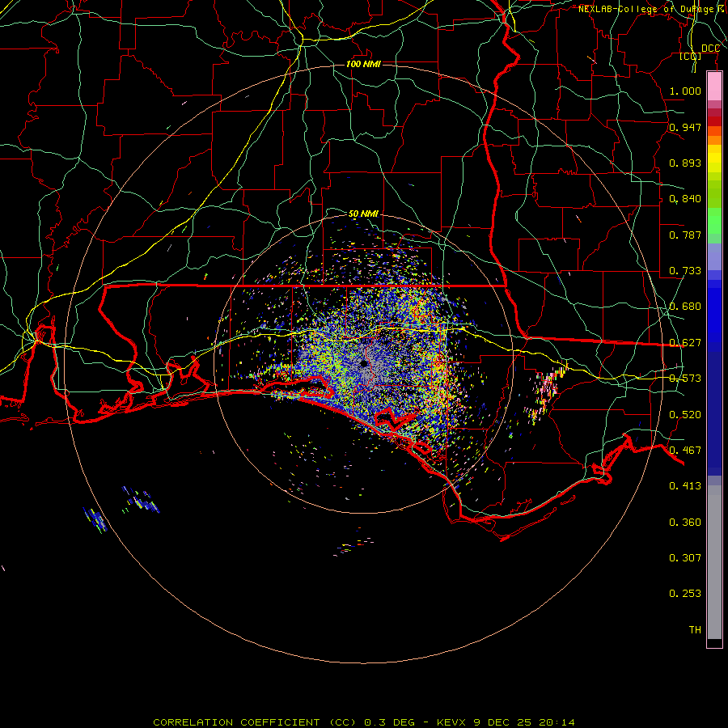Click the 1.000 legend value
This screenshot has height=728, width=728.
pos(685,91)
